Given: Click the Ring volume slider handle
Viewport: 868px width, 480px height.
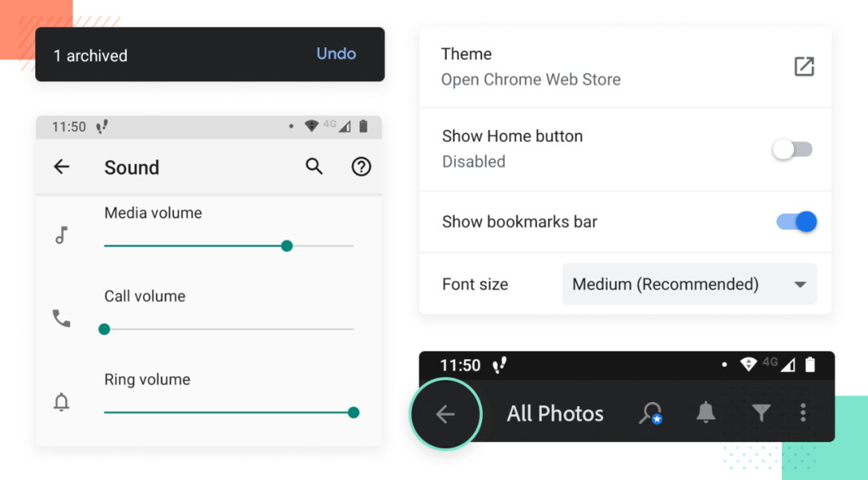Looking at the screenshot, I should (353, 412).
